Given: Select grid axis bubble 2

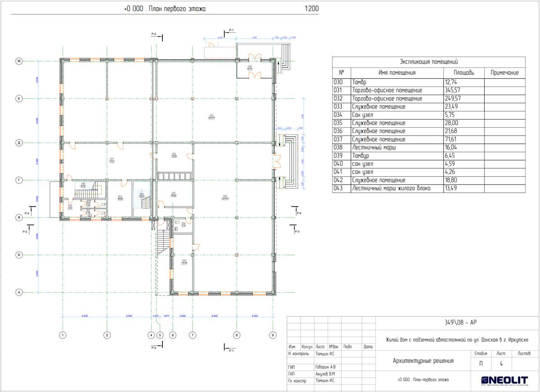Looking at the screenshot, I should click(107, 334).
